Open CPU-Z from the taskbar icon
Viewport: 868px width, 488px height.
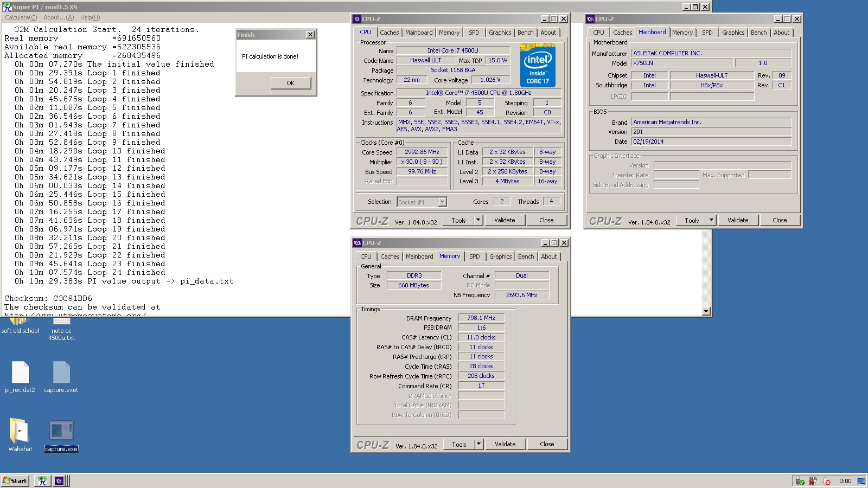[x=59, y=480]
